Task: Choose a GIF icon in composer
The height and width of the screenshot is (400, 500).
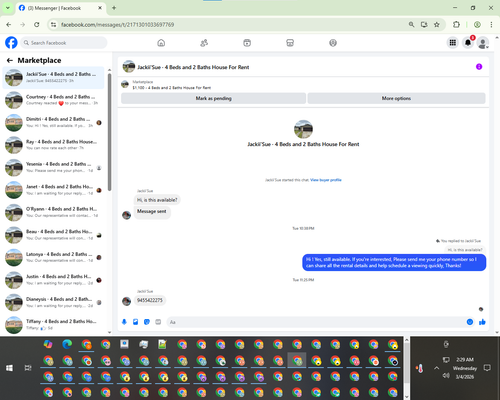Action: tap(158, 322)
